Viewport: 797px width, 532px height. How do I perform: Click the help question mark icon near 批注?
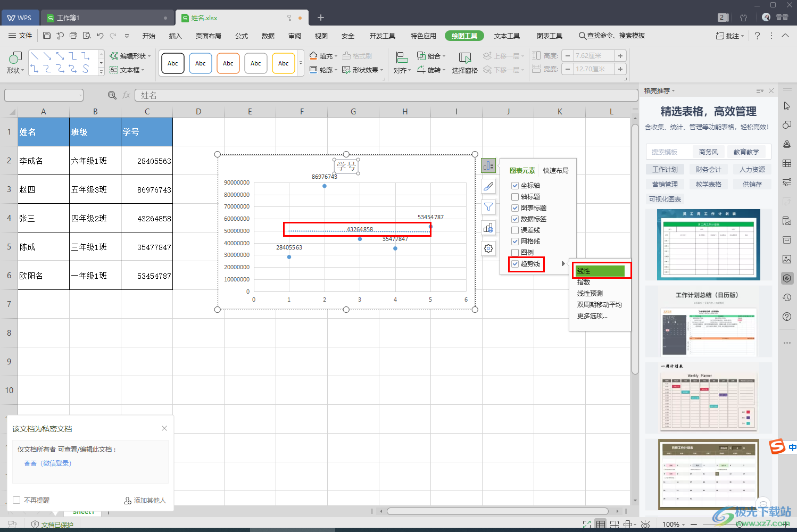click(758, 36)
